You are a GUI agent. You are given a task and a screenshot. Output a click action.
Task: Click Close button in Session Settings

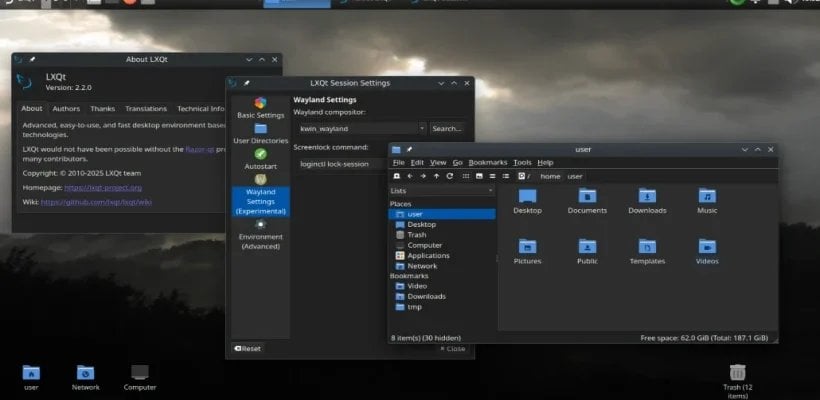coord(452,348)
